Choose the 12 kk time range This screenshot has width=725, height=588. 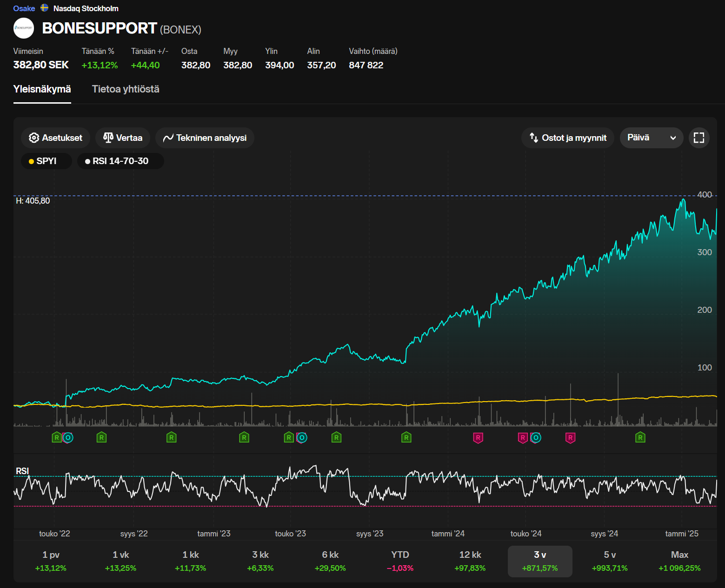click(470, 561)
